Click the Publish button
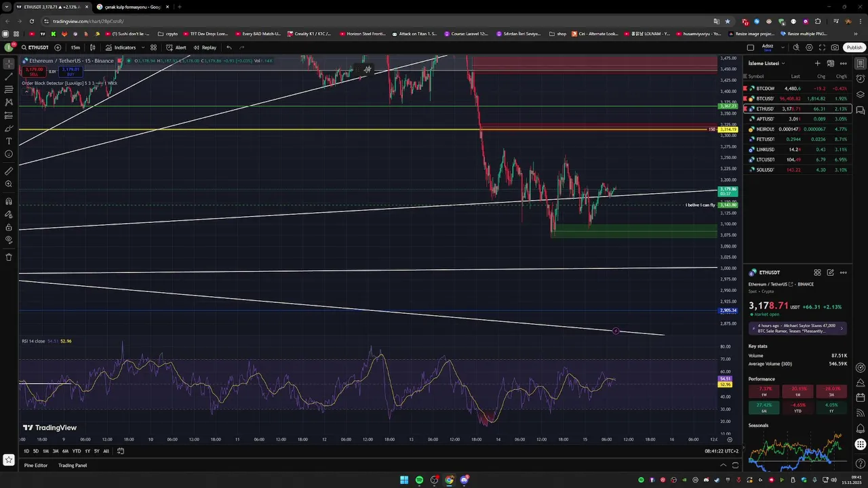This screenshot has height=488, width=868. pyautogui.click(x=854, y=47)
